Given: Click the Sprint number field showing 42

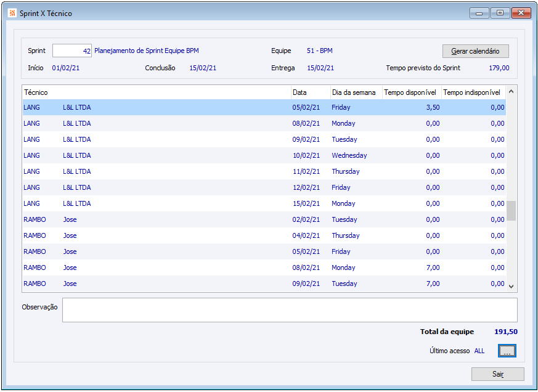Looking at the screenshot, I should [72, 51].
